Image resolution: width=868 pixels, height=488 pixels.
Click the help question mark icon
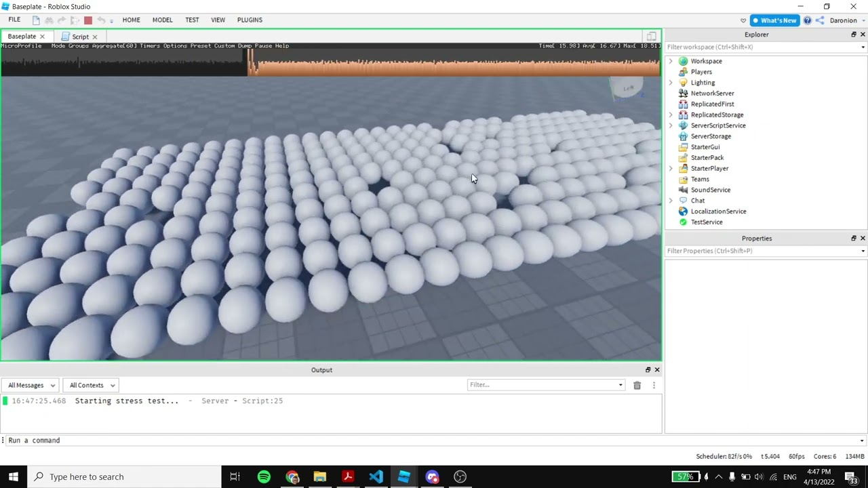click(807, 20)
